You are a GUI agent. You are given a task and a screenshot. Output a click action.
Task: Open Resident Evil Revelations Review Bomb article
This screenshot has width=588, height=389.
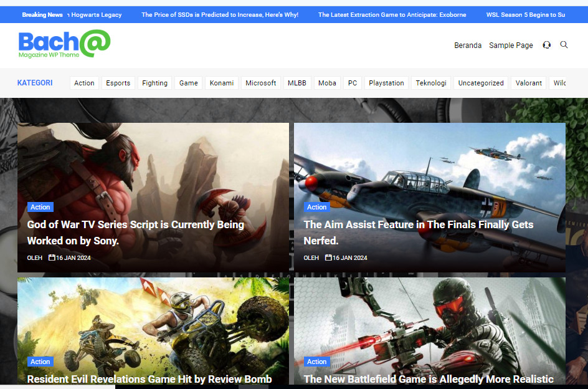pos(149,379)
